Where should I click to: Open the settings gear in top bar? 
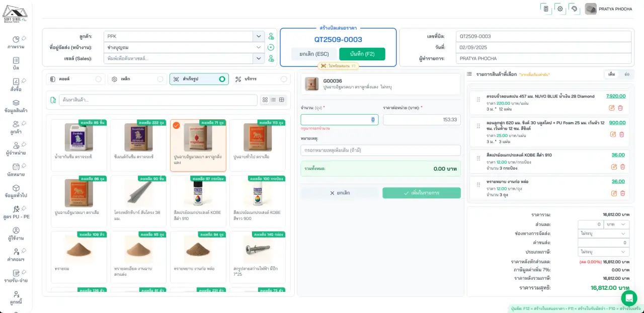[x=559, y=9]
